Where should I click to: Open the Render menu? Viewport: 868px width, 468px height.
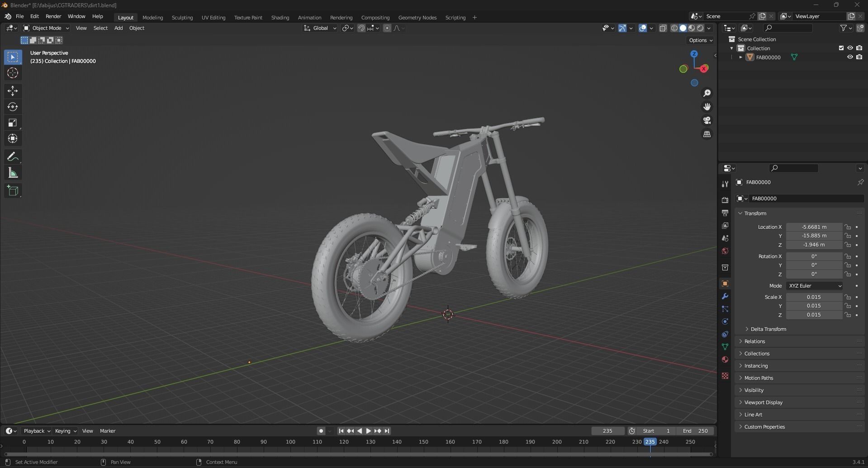click(x=53, y=16)
